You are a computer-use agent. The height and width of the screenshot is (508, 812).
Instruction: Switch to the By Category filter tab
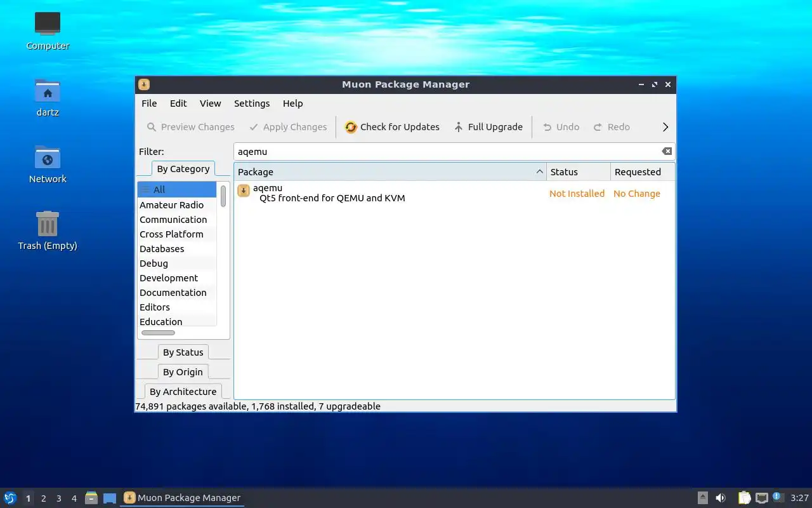point(183,169)
